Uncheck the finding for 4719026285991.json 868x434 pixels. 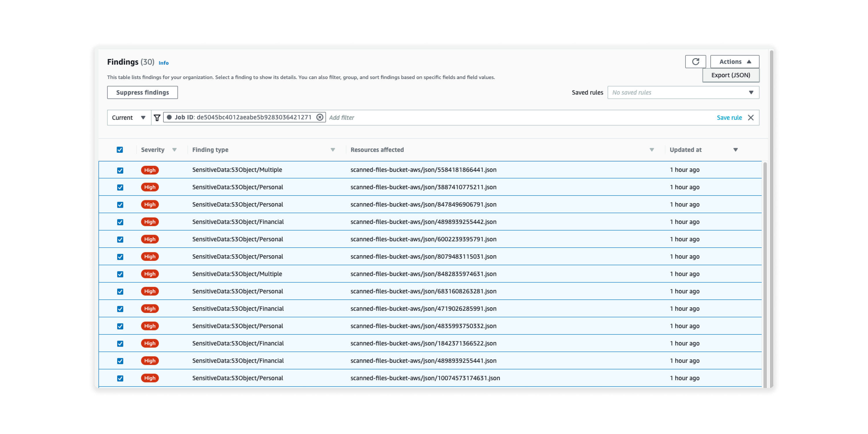click(120, 309)
